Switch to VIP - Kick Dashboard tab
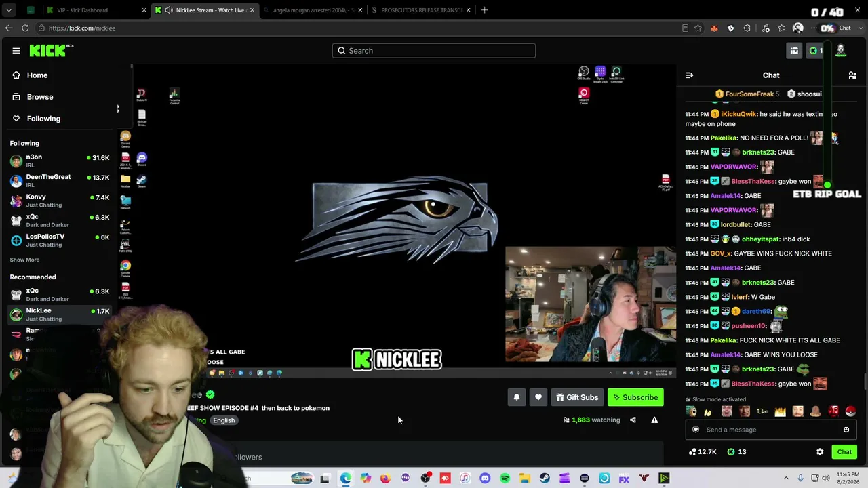 point(94,10)
